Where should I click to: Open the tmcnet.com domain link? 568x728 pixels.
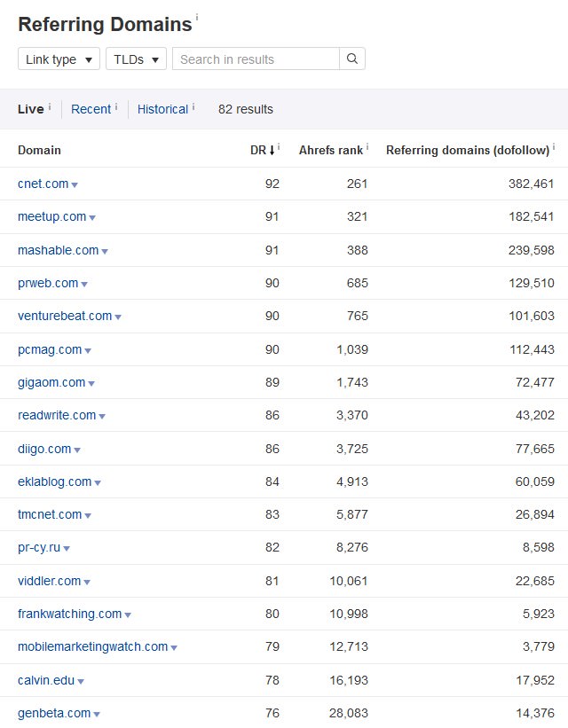coord(50,515)
